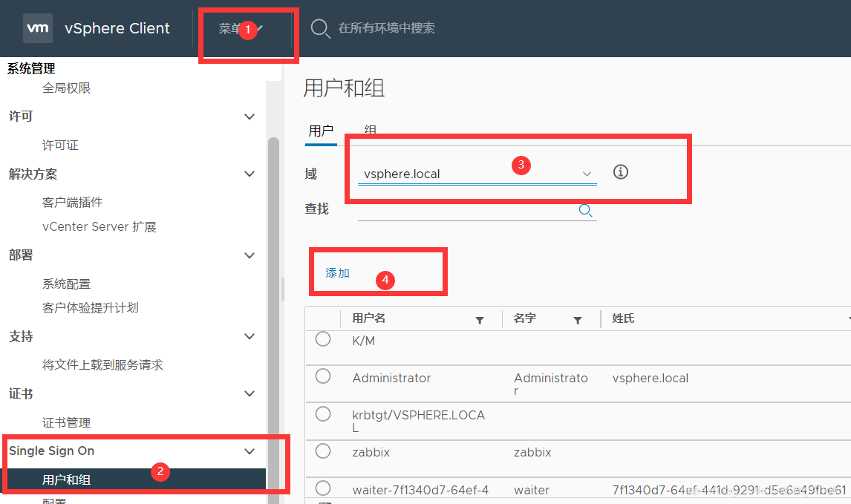Viewport: 851px width, 504px height.
Task: Click the zabbix name cell
Action: pyautogui.click(x=532, y=452)
